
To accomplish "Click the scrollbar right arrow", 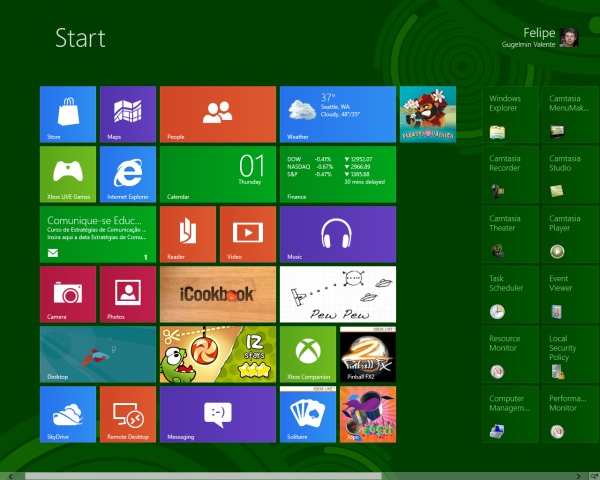I will [x=579, y=476].
